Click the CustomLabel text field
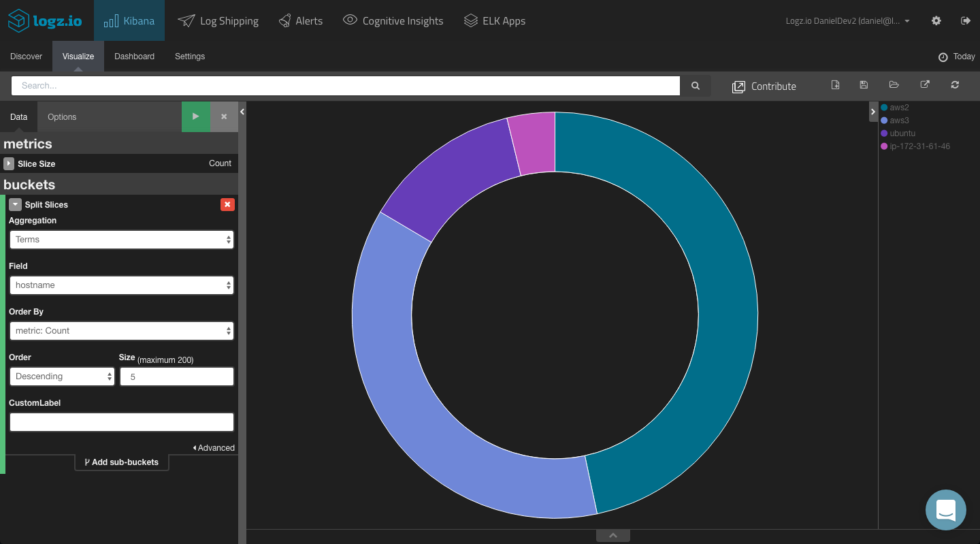980x544 pixels. (x=121, y=422)
